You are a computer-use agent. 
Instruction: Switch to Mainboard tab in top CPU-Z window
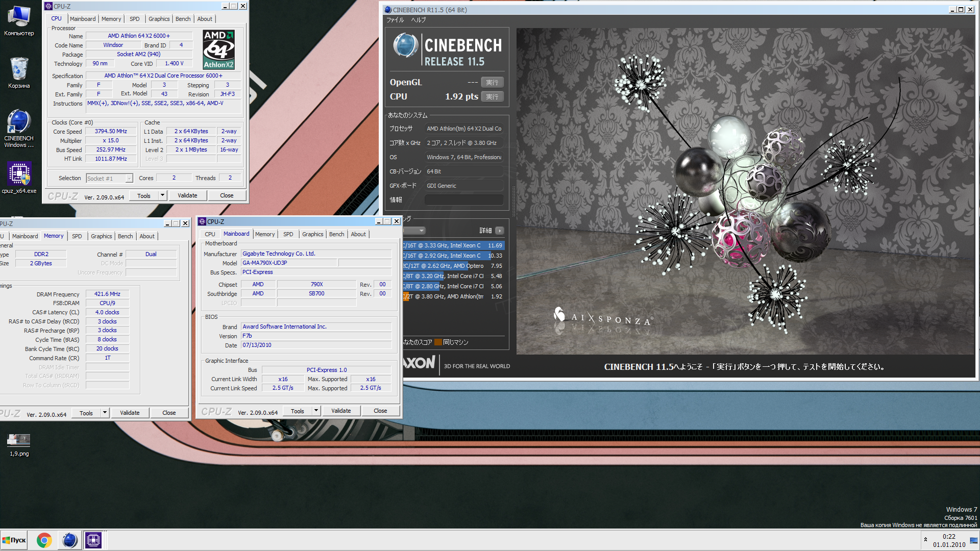(83, 19)
